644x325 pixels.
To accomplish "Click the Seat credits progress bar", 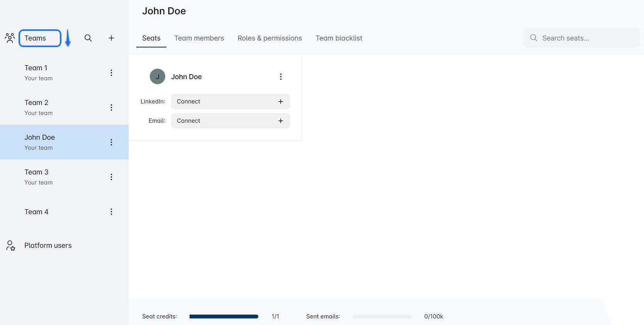I will click(x=224, y=317).
